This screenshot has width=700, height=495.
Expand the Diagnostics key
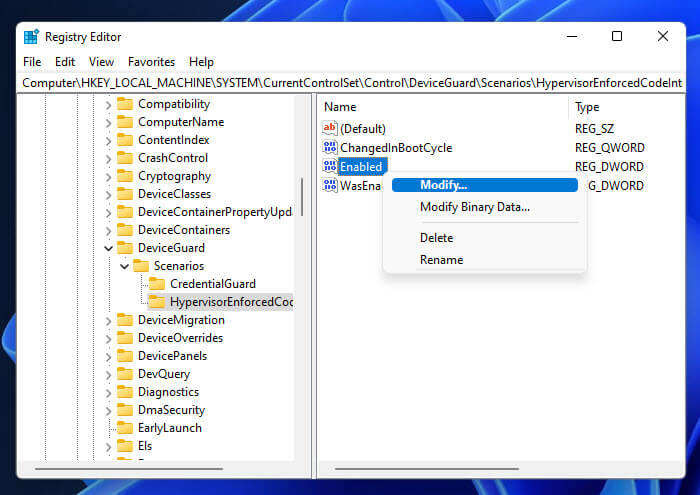[x=108, y=393]
